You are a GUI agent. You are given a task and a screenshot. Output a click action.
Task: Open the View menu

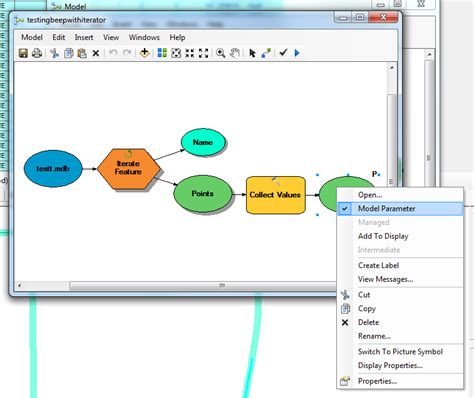(x=111, y=37)
